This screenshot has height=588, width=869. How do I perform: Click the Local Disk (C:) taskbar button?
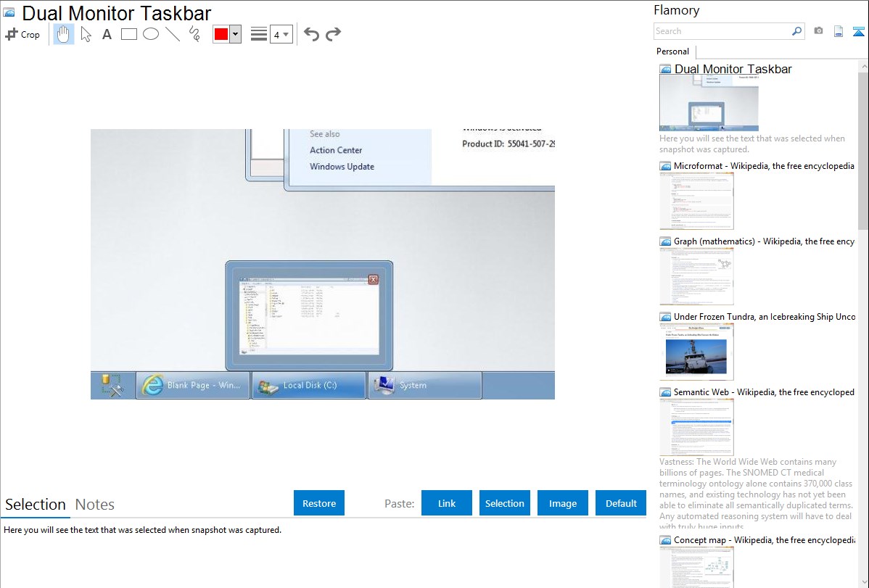309,385
